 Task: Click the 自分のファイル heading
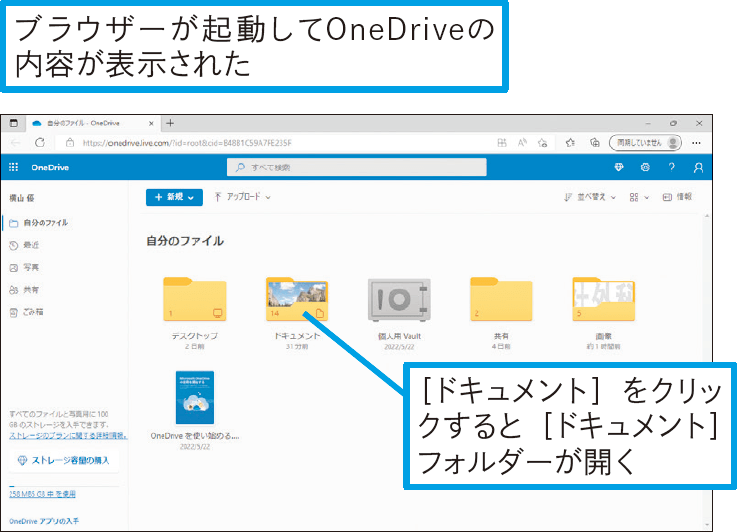[x=185, y=241]
